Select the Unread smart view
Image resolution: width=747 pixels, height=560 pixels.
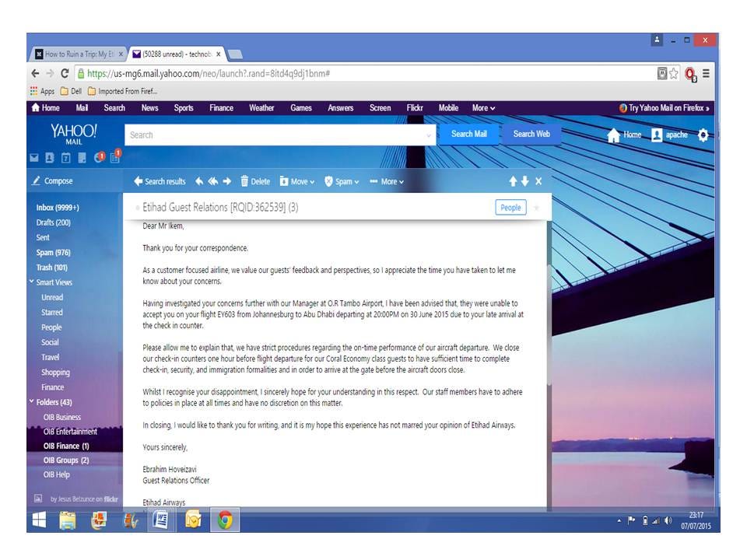[52, 297]
